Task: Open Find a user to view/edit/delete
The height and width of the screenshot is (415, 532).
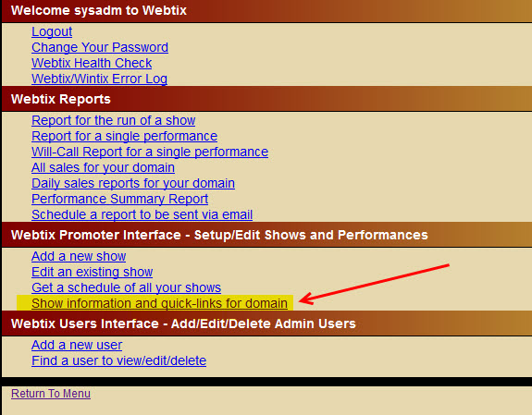Action: 118,360
